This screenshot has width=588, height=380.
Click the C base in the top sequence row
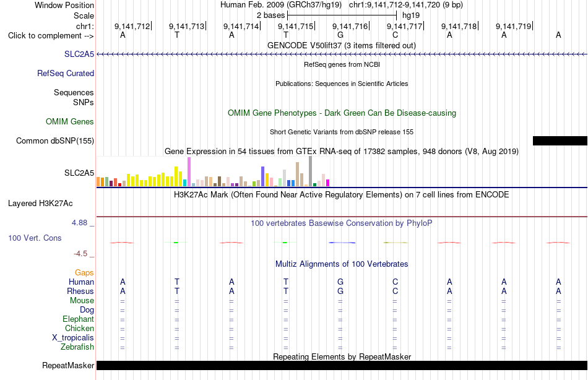pyautogui.click(x=395, y=35)
